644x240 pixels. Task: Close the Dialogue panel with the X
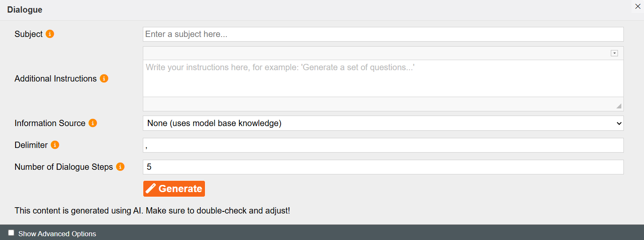(x=638, y=6)
